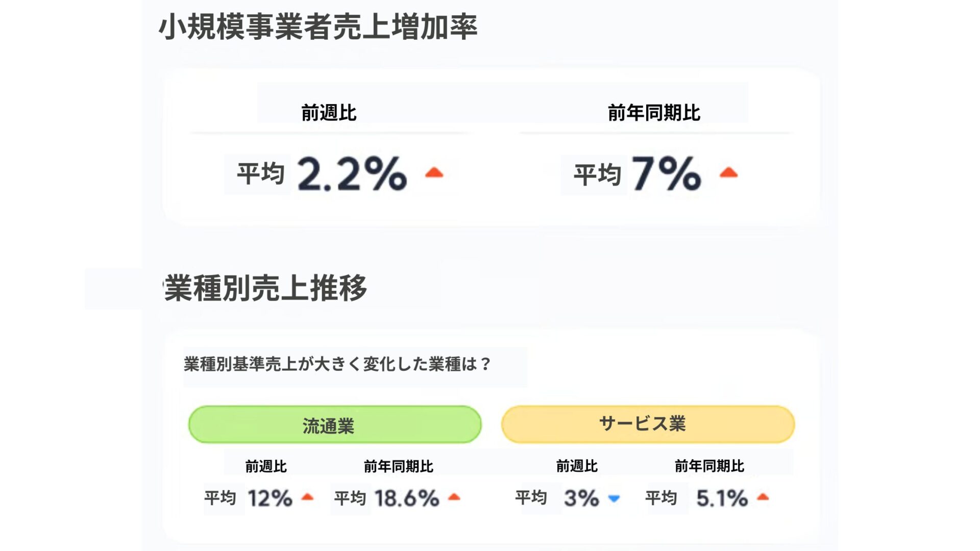Click the red up arrow next to 12%
This screenshot has height=551, width=980.
click(x=307, y=496)
